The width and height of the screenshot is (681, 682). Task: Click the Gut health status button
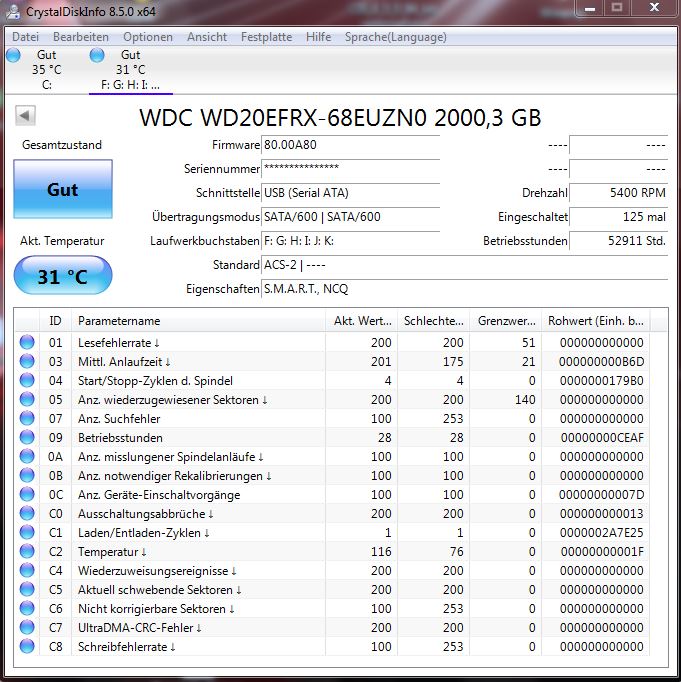[x=63, y=189]
